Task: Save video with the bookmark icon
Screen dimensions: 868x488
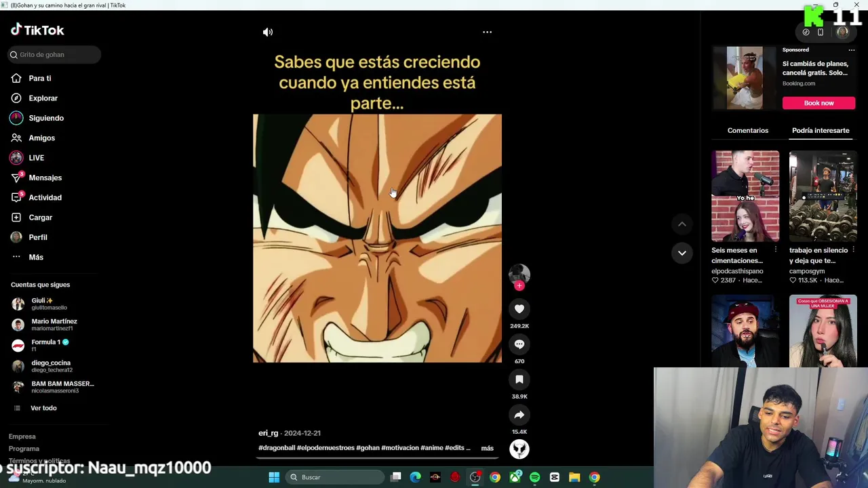Action: tap(519, 380)
